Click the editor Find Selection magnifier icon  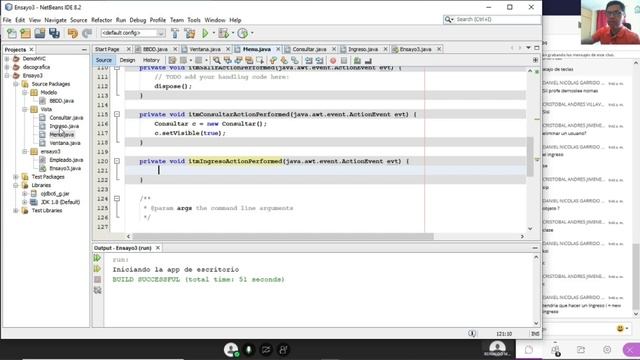pos(216,60)
